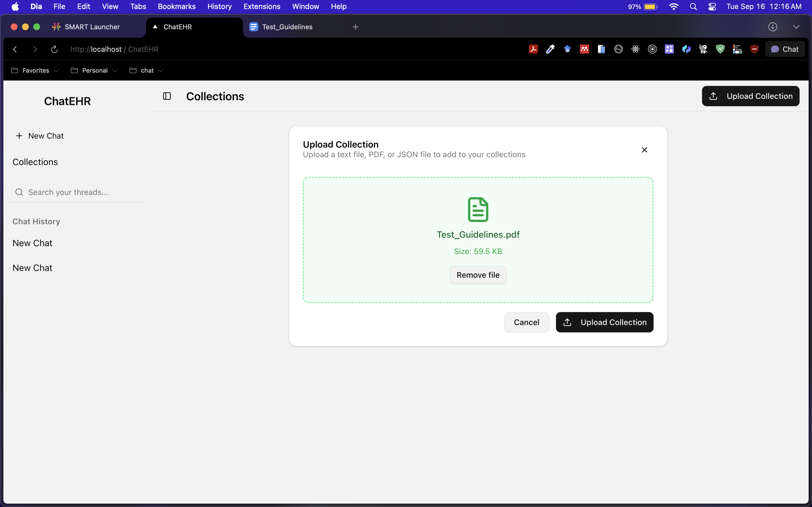
Task: Toggle the sidebar panel icon beside Collections
Action: click(x=167, y=96)
